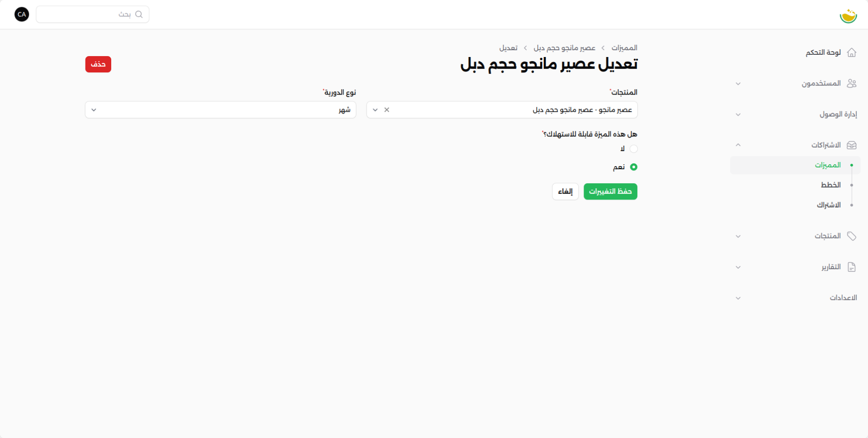Click the تعديل breadcrumb item

coord(508,48)
